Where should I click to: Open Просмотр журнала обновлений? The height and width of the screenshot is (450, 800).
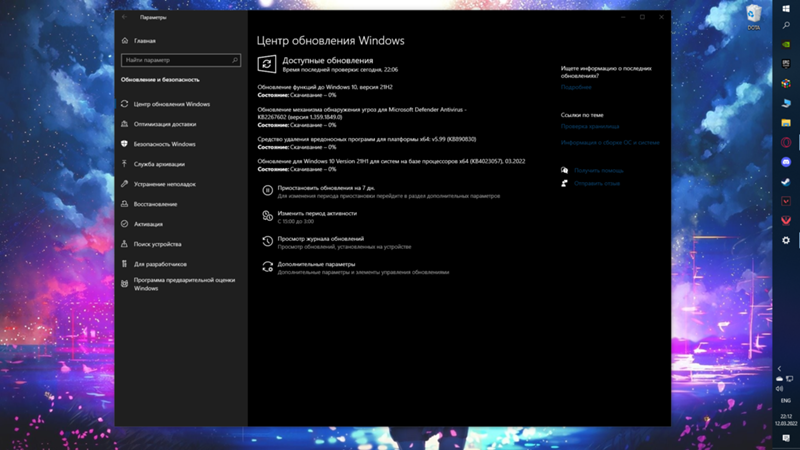(x=320, y=238)
